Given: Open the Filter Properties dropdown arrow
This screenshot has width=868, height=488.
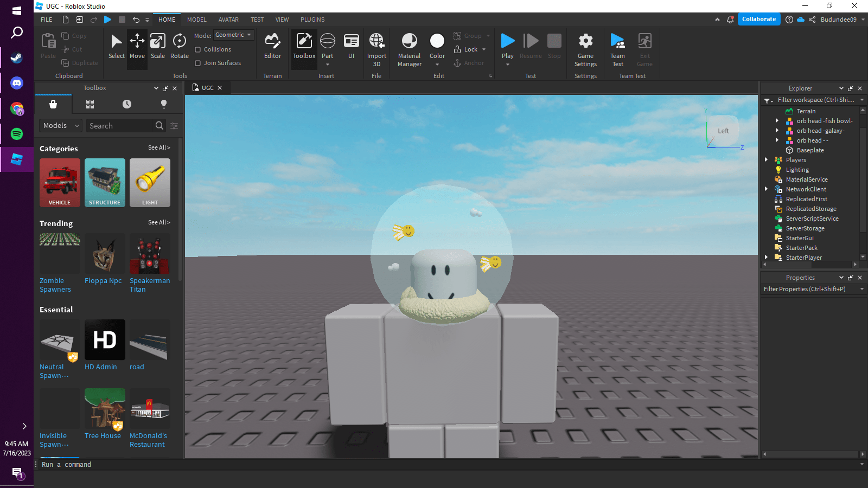Looking at the screenshot, I should pos(862,289).
